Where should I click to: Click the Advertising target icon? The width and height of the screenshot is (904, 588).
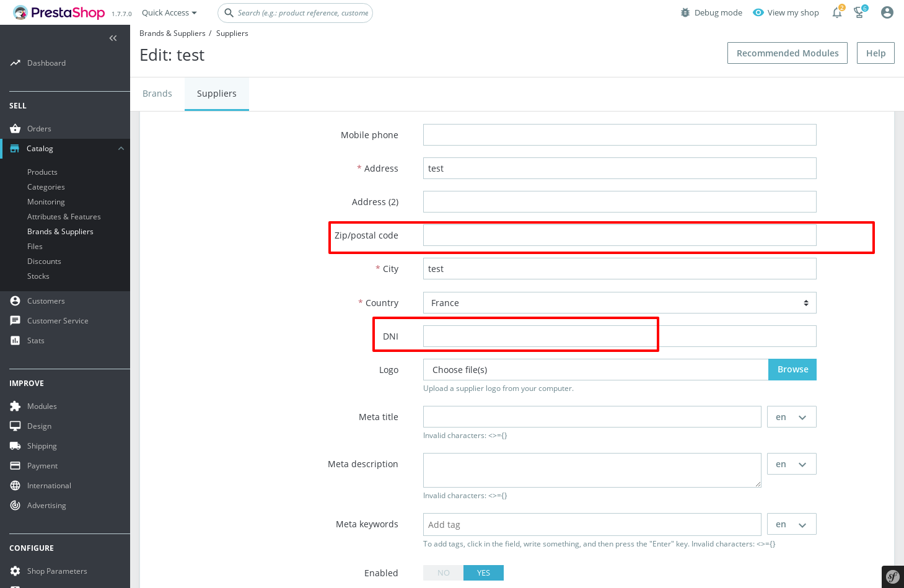pos(15,506)
